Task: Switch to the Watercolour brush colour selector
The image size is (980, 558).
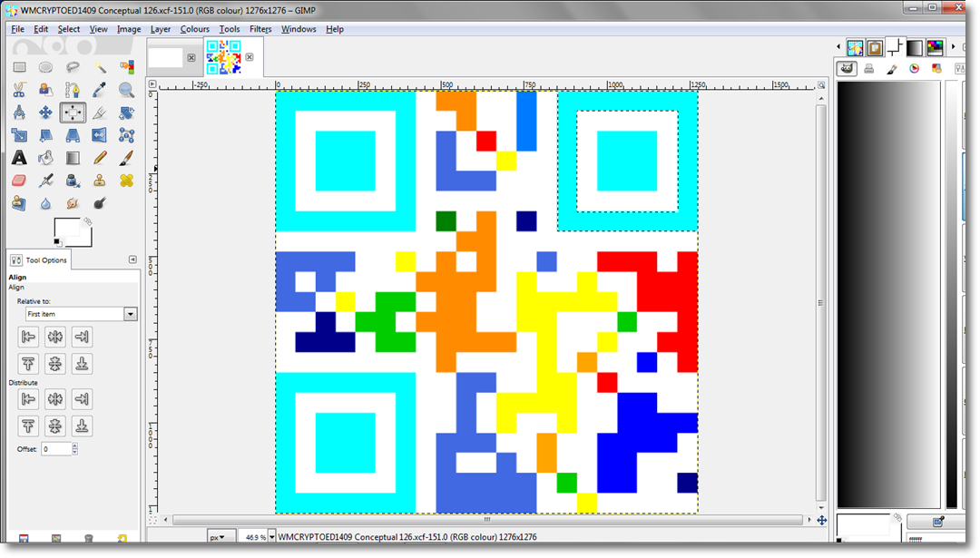Action: click(892, 69)
